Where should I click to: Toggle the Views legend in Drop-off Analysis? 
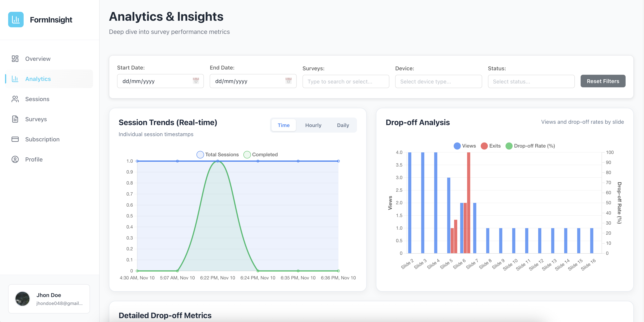point(465,146)
